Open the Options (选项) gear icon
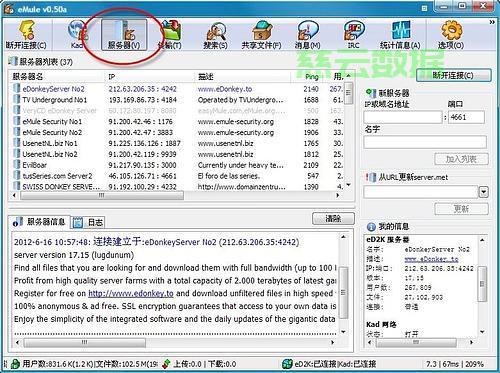 pyautogui.click(x=451, y=35)
